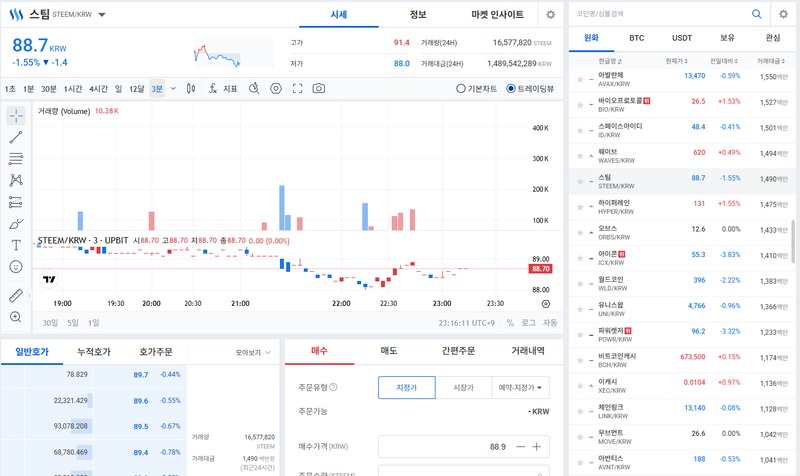
Task: Click the coin search magnifier icon
Action: [x=756, y=14]
